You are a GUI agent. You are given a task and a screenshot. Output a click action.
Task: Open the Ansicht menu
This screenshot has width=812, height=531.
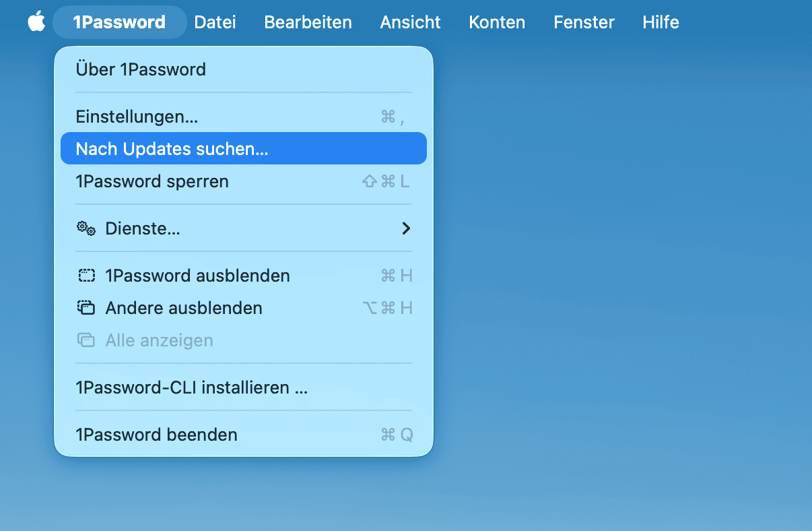tap(410, 22)
